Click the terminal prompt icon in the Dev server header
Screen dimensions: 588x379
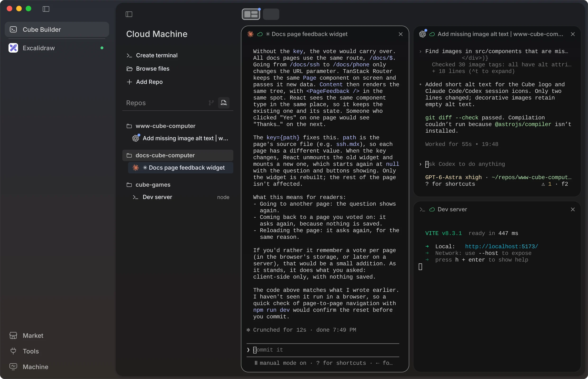(x=422, y=209)
